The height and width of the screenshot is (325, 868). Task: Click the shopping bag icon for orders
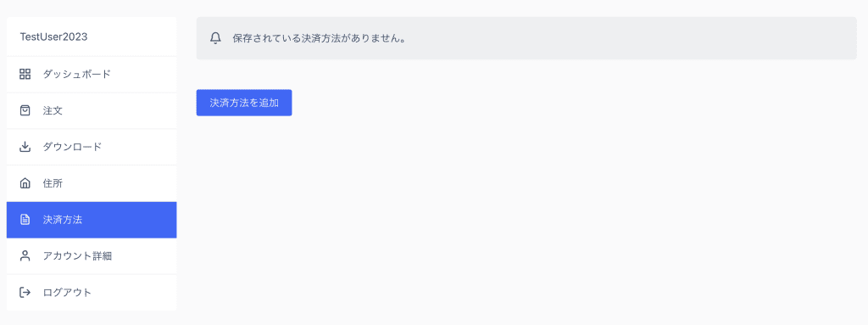pos(25,110)
